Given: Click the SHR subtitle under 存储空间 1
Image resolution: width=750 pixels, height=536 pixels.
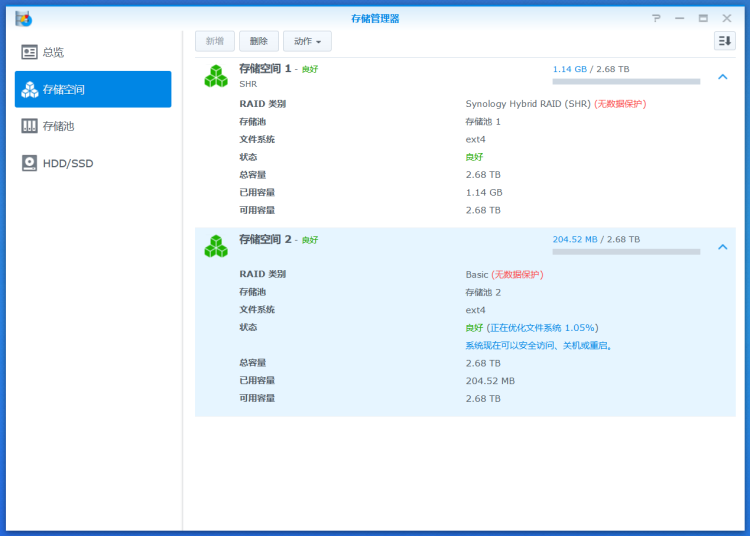Looking at the screenshot, I should point(248,84).
